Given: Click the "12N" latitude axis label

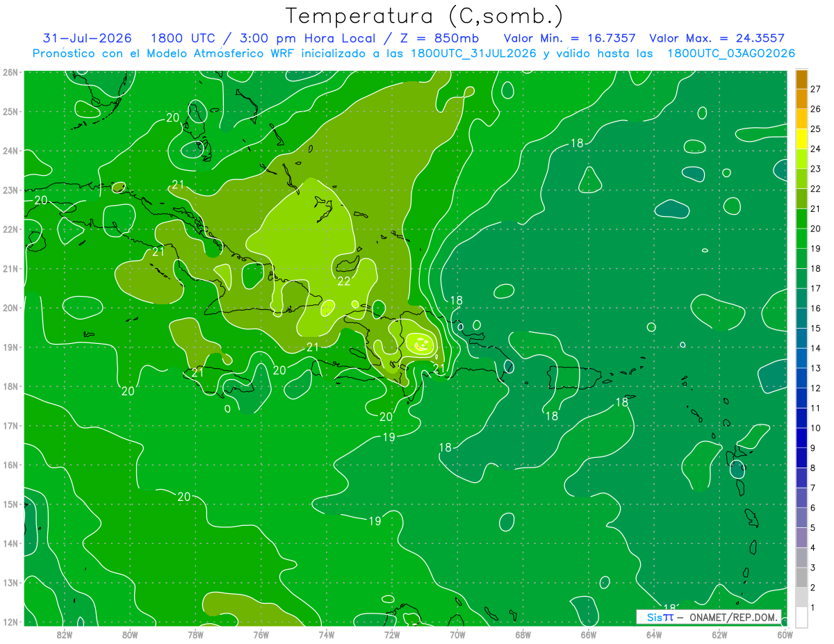Looking at the screenshot, I should 10,622.
